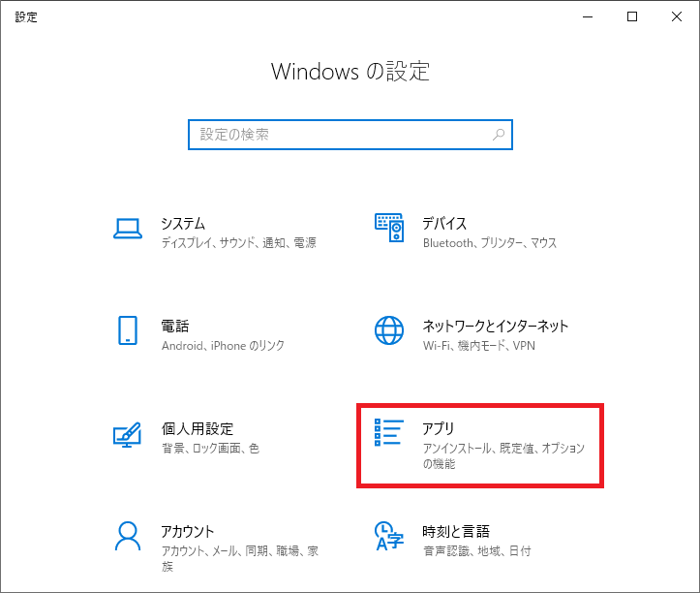This screenshot has width=700, height=593.
Task: Maximize the 設定 window
Action: click(x=632, y=17)
